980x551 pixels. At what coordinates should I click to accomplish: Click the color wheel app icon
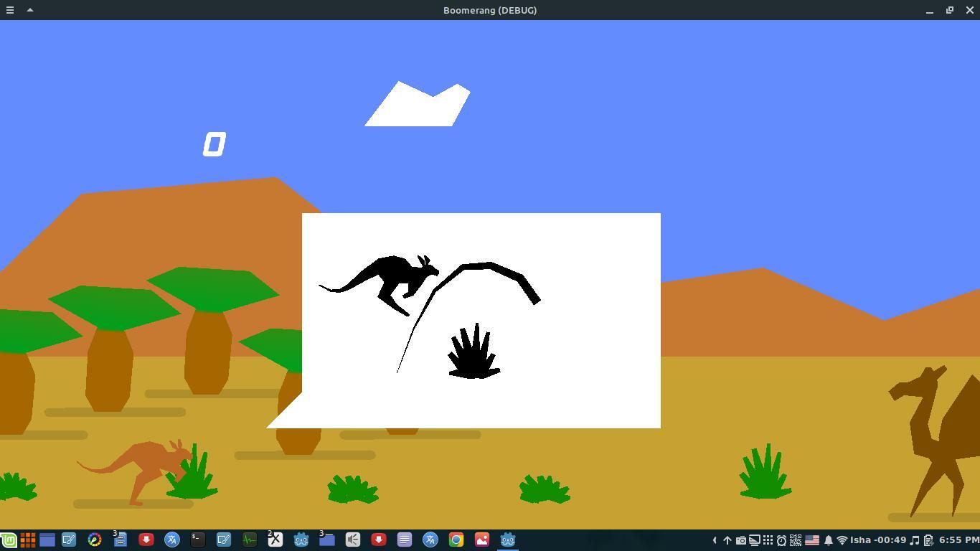coord(95,540)
